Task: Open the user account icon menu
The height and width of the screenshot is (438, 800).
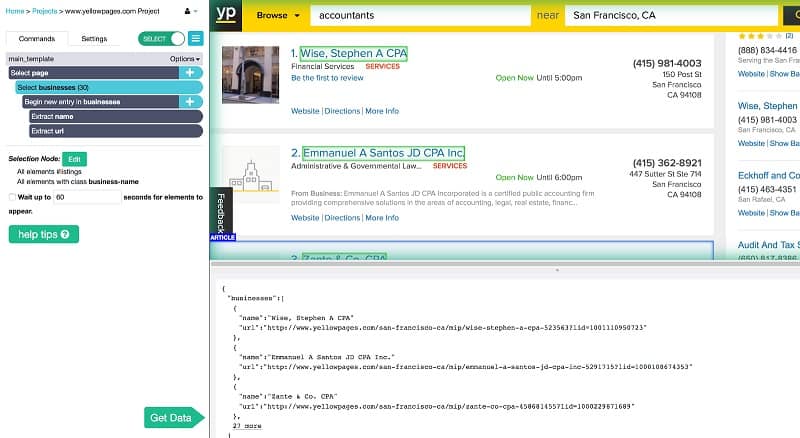Action: click(x=191, y=11)
